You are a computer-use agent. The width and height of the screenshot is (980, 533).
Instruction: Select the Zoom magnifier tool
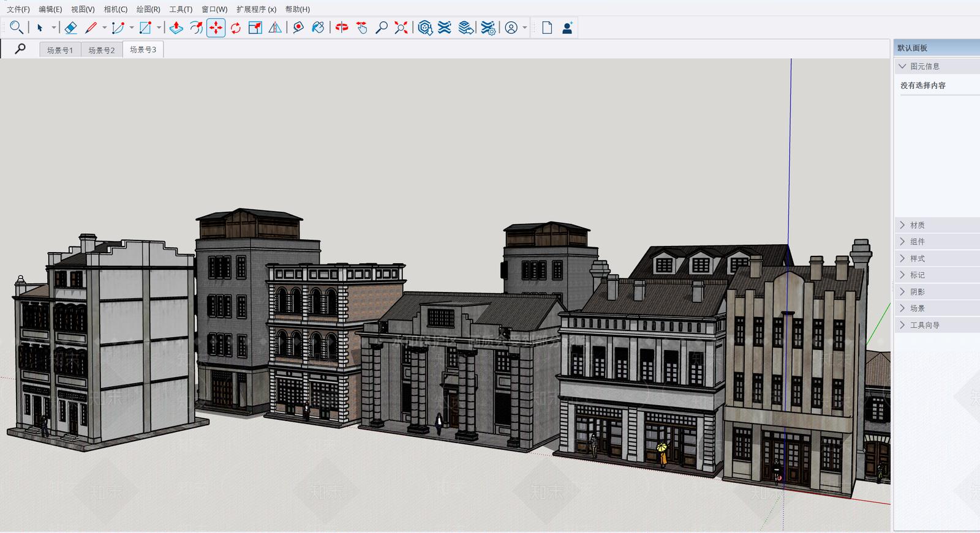[382, 28]
